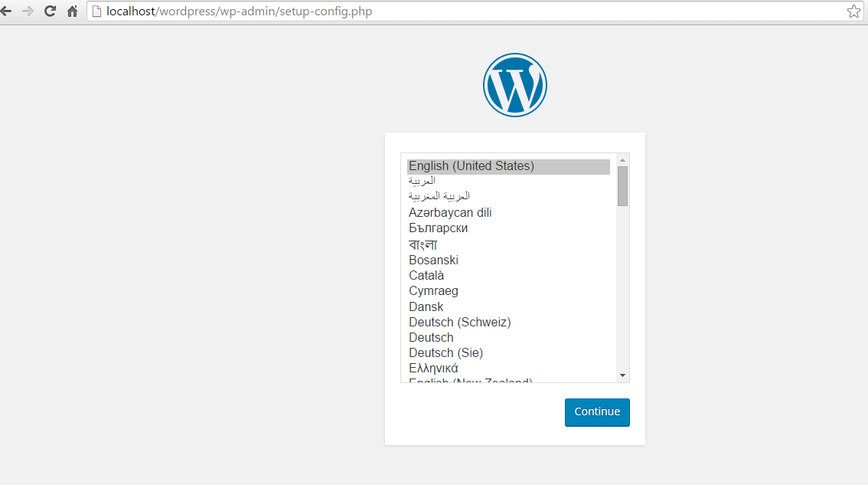Click the browser forward arrow
The width and height of the screenshot is (868, 485).
click(28, 11)
